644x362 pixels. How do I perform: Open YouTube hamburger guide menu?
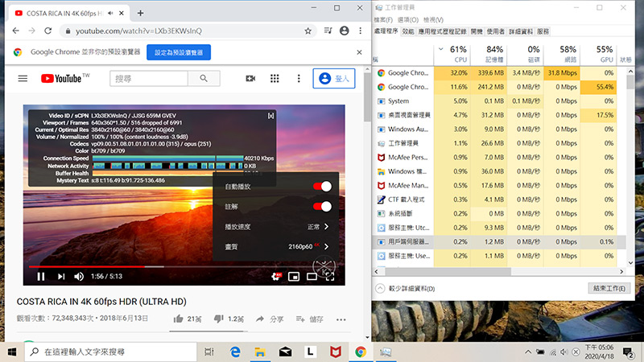23,78
